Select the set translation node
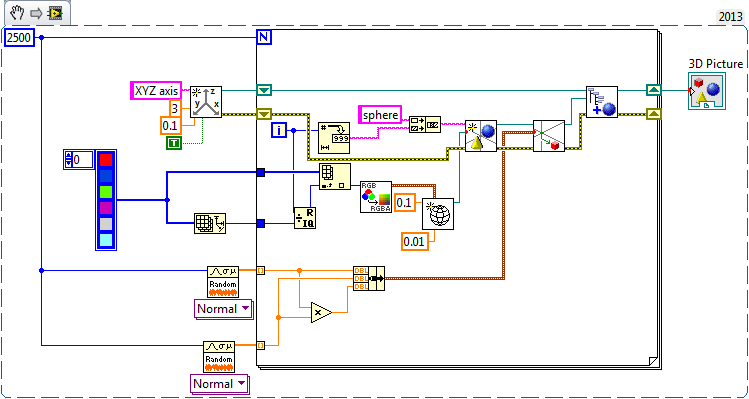Screen dimensions: 749x399 [x=549, y=136]
